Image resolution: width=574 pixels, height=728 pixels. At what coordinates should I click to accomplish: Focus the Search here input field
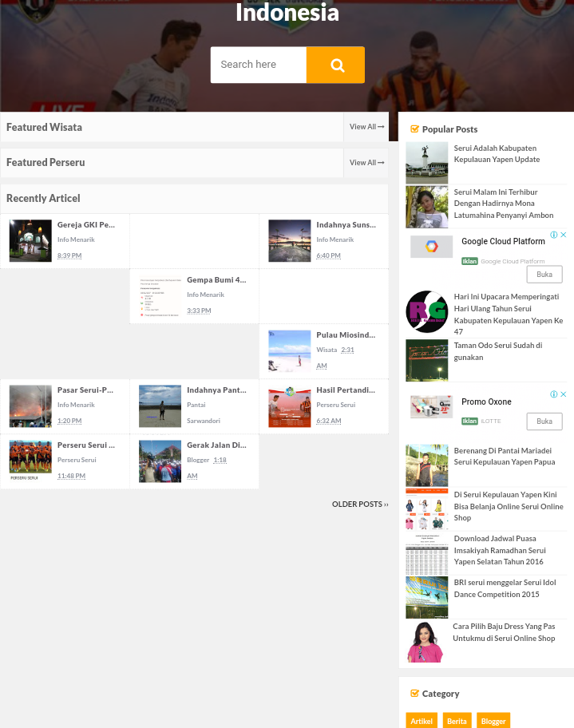[259, 65]
